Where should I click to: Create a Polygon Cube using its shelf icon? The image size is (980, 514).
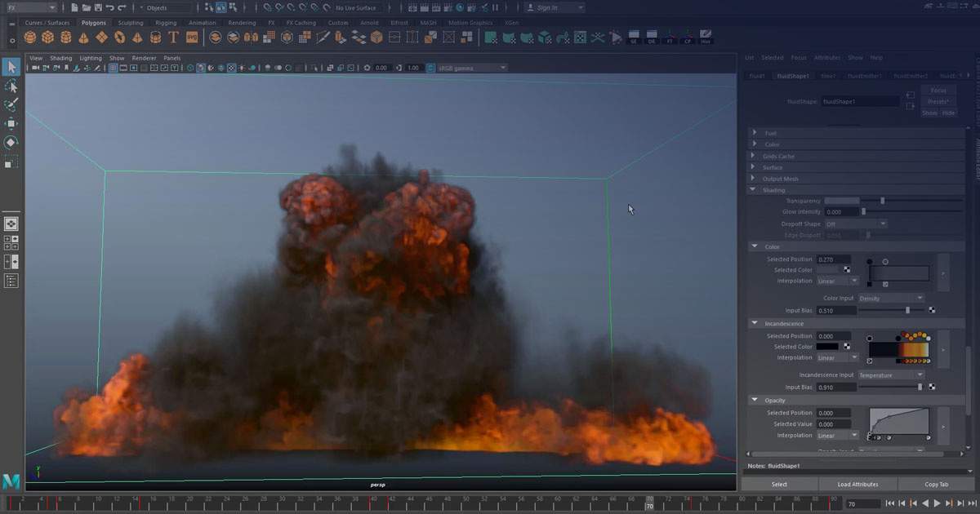[x=47, y=38]
